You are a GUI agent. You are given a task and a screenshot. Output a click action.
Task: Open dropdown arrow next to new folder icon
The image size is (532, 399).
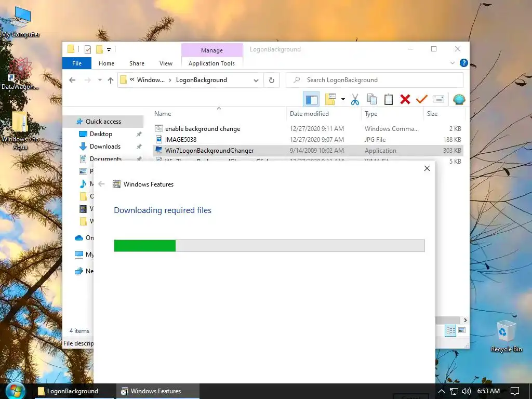tap(343, 99)
